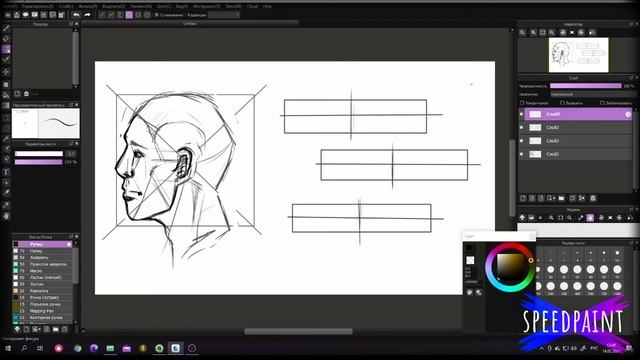Click the brush opacity purple slider
Image resolution: width=640 pixels, height=360 pixels.
[x=39, y=162]
